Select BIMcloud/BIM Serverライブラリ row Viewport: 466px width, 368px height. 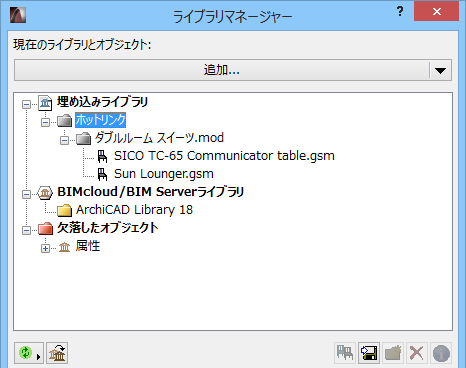point(150,192)
